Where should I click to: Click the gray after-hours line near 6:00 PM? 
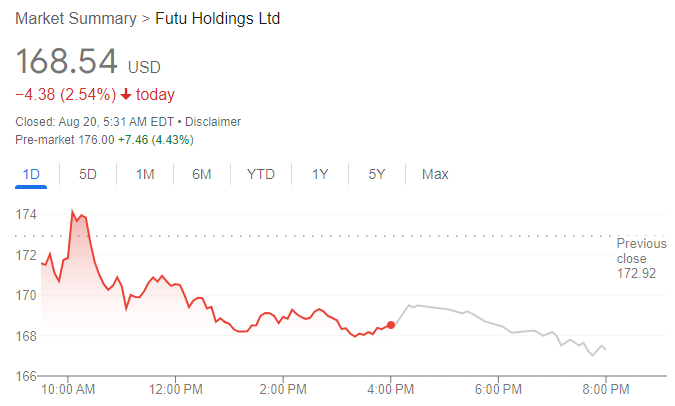point(499,325)
